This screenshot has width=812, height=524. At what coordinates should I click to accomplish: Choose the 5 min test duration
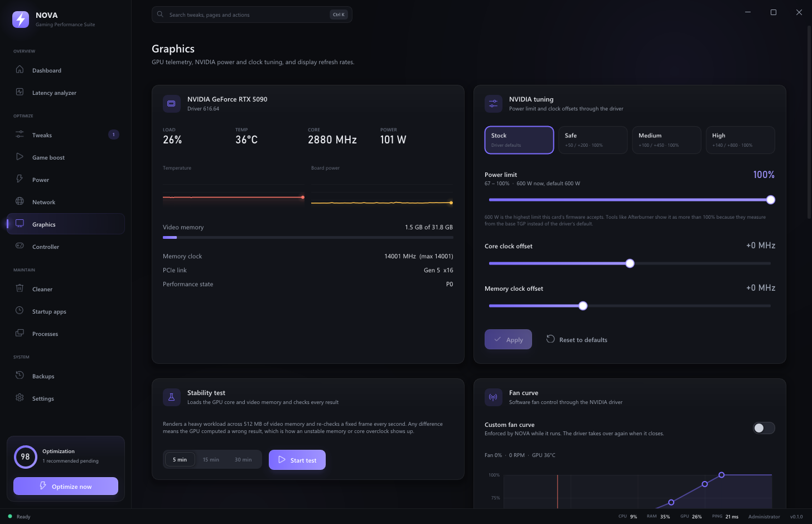coord(180,459)
